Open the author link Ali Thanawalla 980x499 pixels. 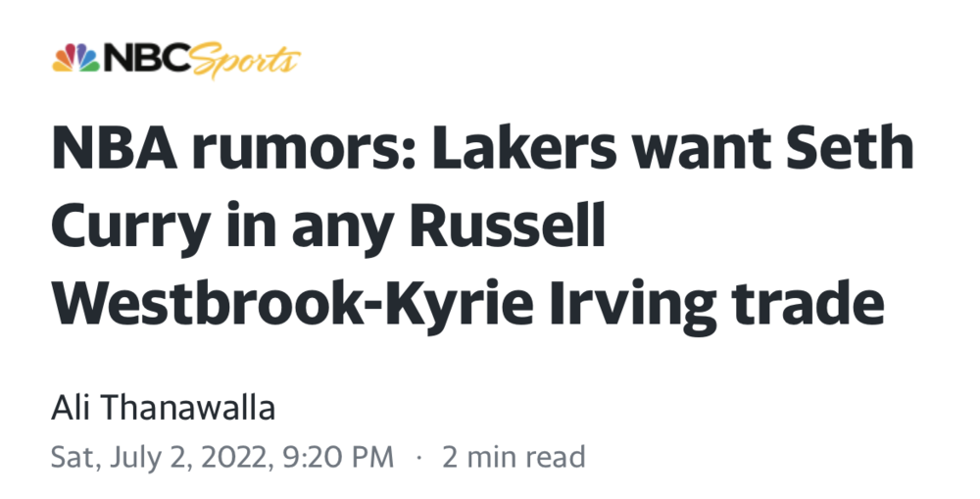(x=163, y=408)
